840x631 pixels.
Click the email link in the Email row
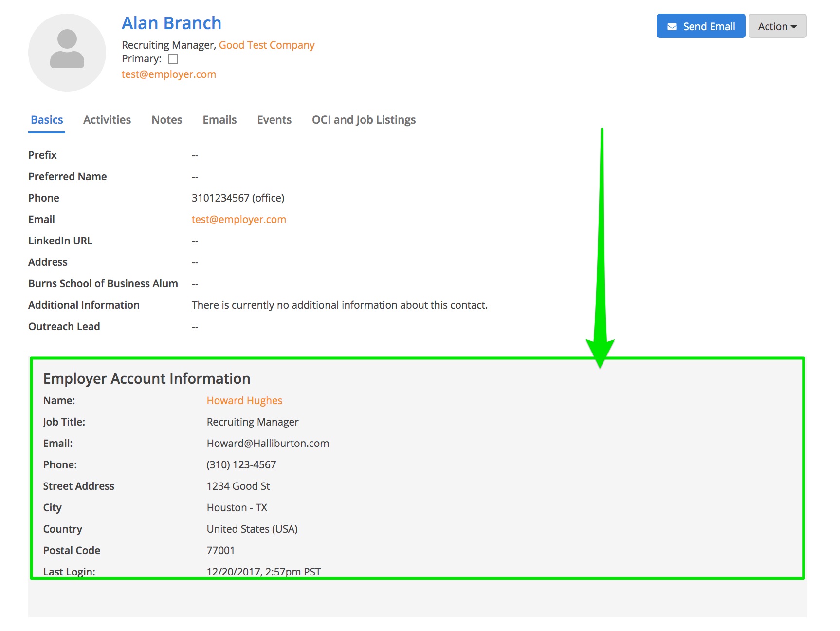pyautogui.click(x=238, y=220)
